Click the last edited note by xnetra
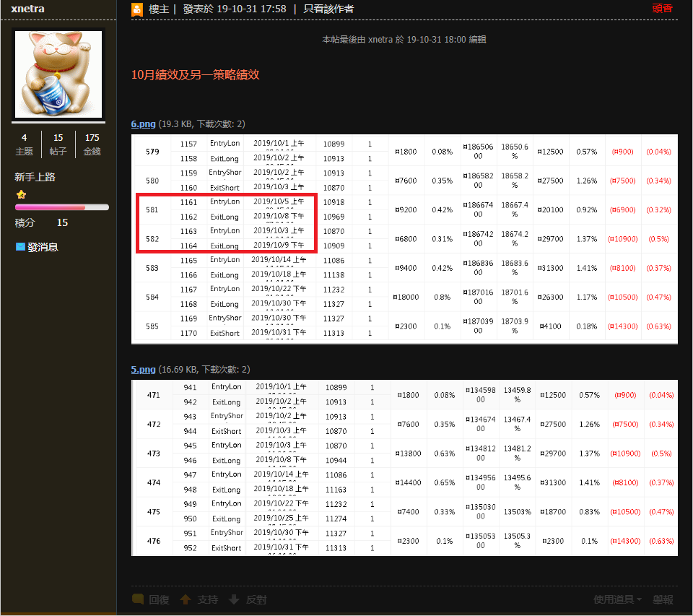Image resolution: width=693 pixels, height=616 pixels. pyautogui.click(x=404, y=39)
